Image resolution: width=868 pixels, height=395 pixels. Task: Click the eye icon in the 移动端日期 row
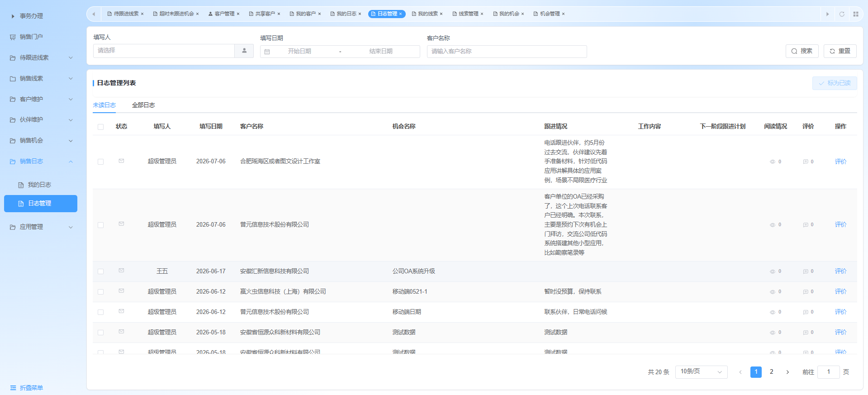[773, 312]
